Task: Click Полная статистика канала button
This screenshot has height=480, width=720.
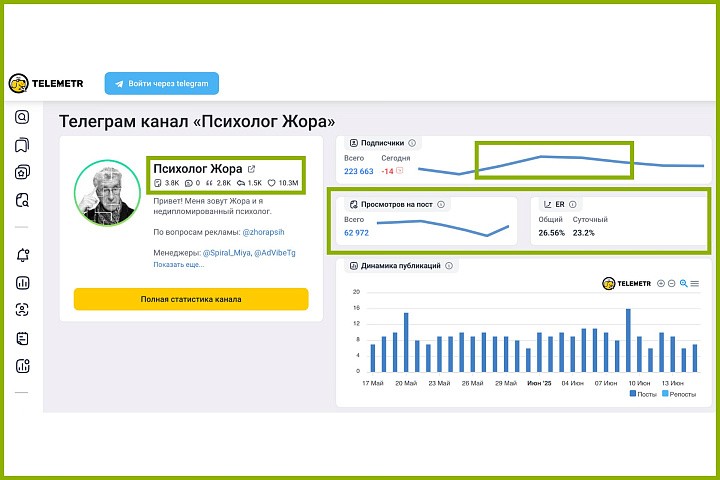Action: pos(191,299)
